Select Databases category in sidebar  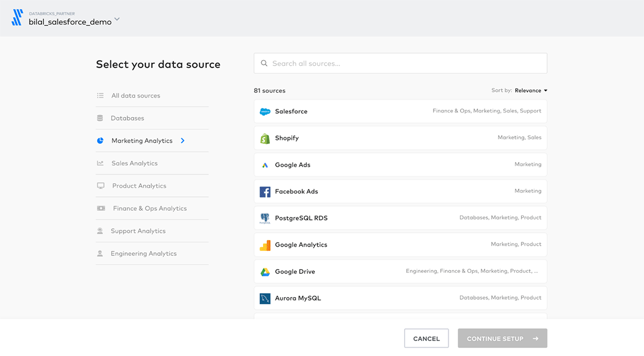point(127,118)
